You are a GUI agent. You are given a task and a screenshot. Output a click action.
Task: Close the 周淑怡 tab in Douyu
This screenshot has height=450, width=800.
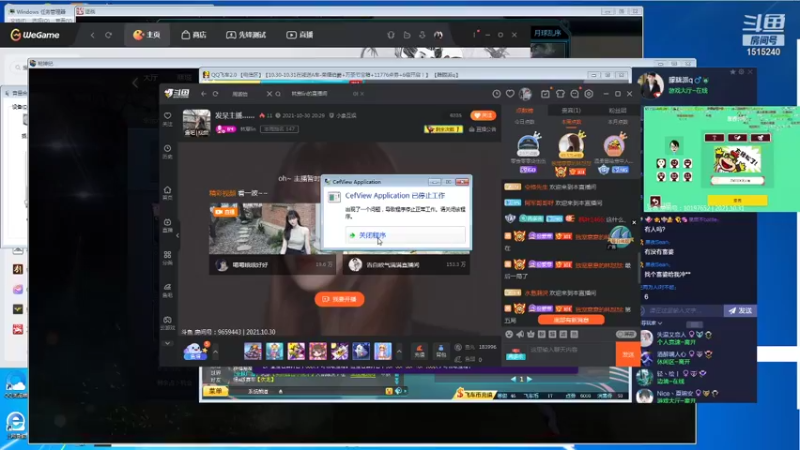coord(269,94)
